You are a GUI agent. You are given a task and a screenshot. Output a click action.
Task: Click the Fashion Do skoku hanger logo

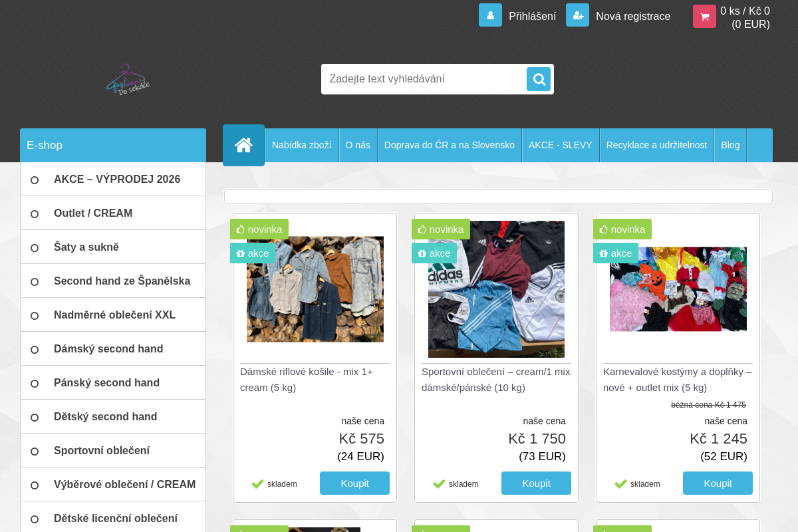pos(128,80)
